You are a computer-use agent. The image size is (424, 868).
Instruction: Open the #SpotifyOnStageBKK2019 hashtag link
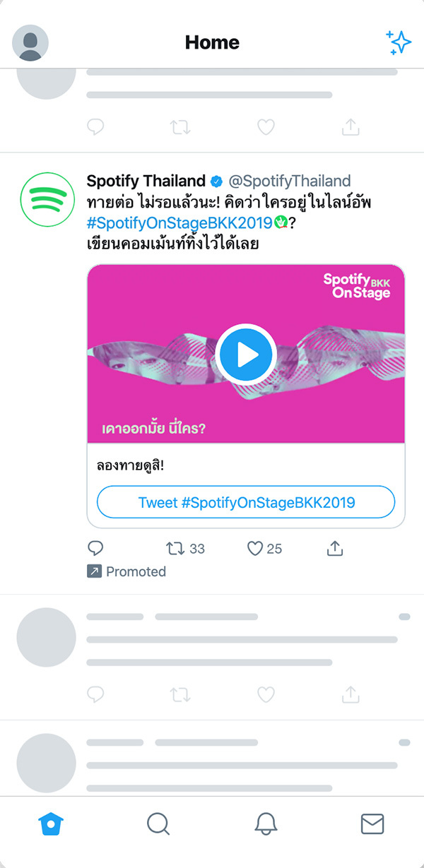pos(179,222)
